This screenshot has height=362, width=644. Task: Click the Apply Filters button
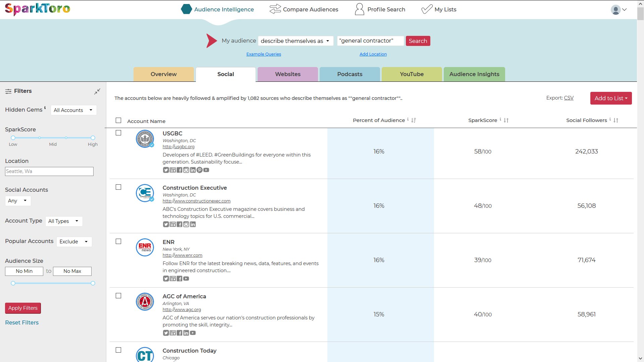[x=23, y=308]
